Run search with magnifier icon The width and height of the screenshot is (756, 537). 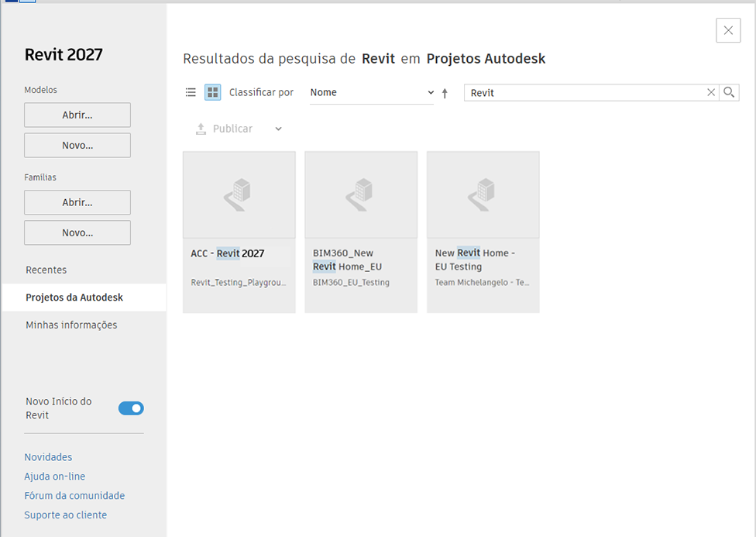729,92
